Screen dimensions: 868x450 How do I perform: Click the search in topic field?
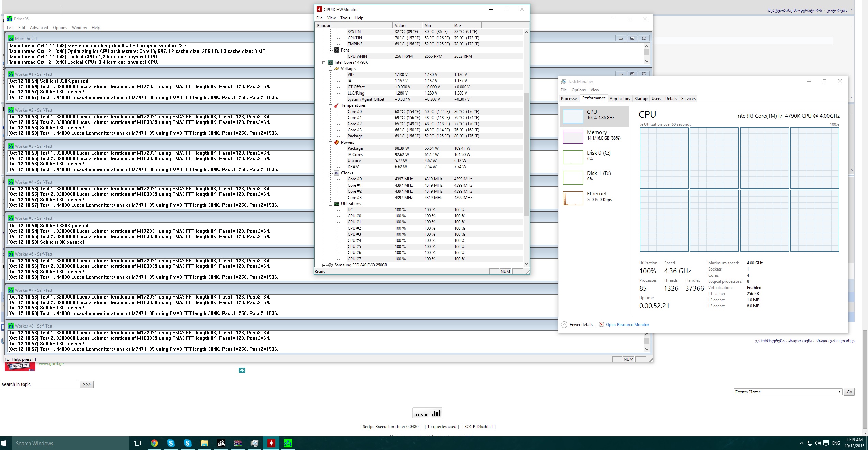[x=40, y=384]
